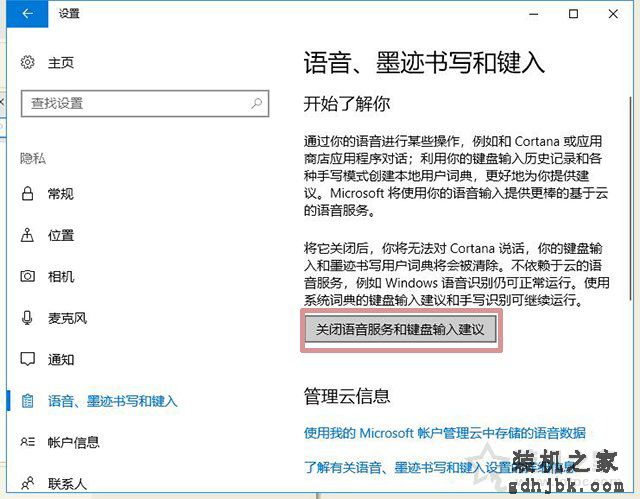Viewport: 640px width, 499px height.
Task: Open link 使用我的 Microsoft 帐户管理云中存储的语音数据
Action: 445,432
